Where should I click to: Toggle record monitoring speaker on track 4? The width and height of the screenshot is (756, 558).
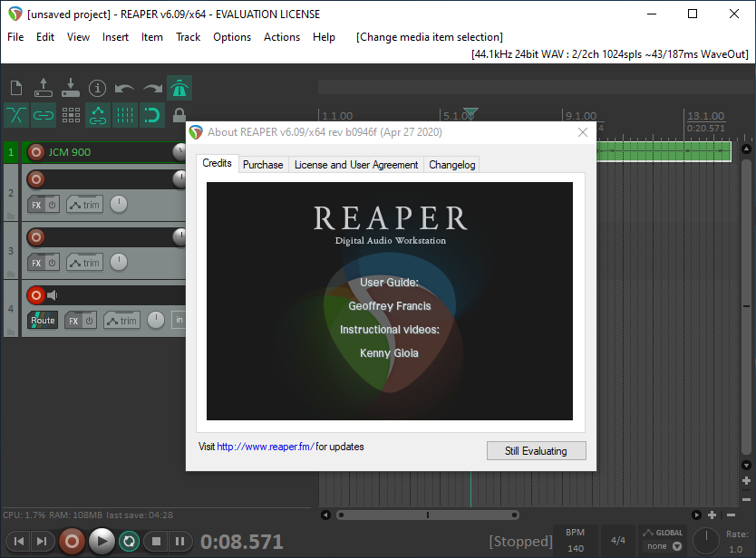click(53, 295)
